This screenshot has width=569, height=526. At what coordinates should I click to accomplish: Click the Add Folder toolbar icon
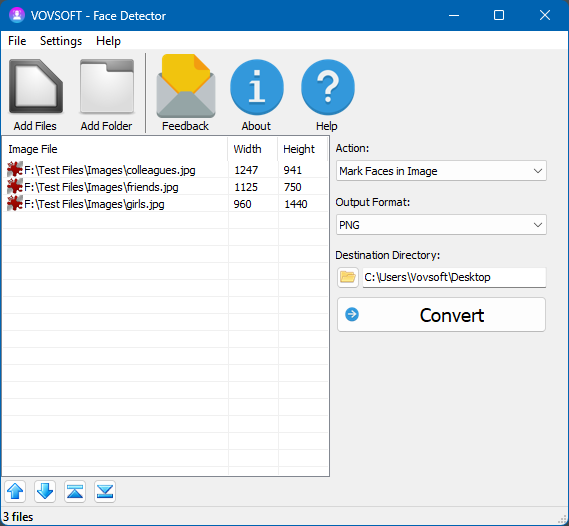click(107, 87)
